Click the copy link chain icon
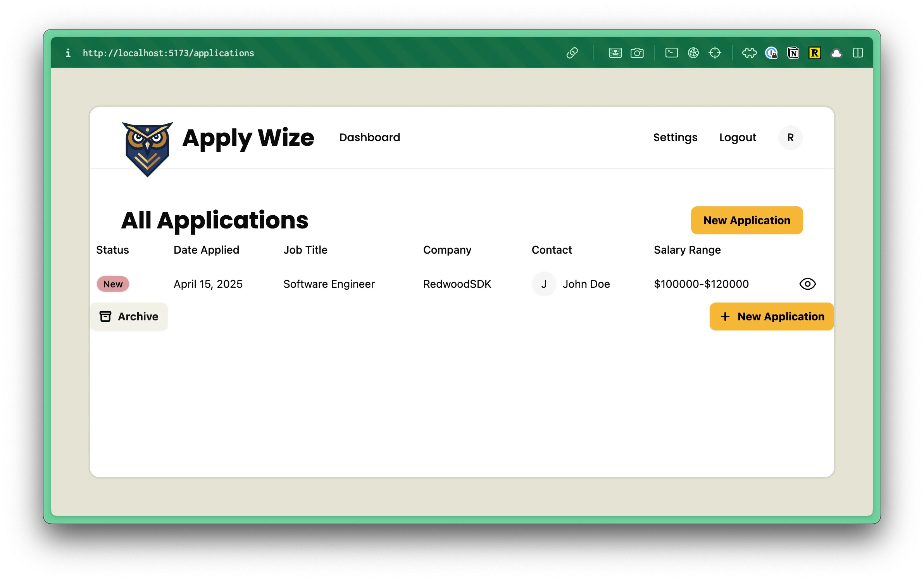The image size is (924, 581). [x=572, y=53]
